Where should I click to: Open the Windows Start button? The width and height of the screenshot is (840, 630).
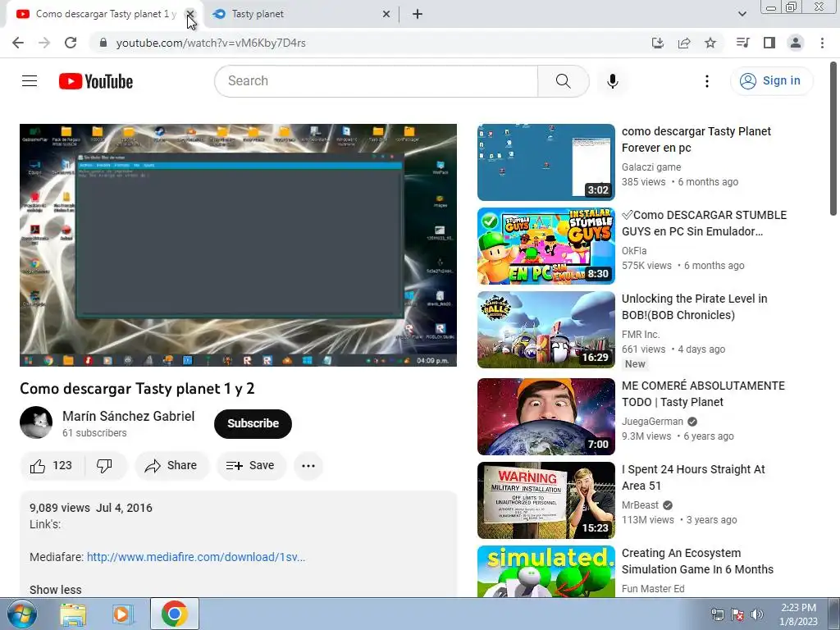(x=21, y=614)
